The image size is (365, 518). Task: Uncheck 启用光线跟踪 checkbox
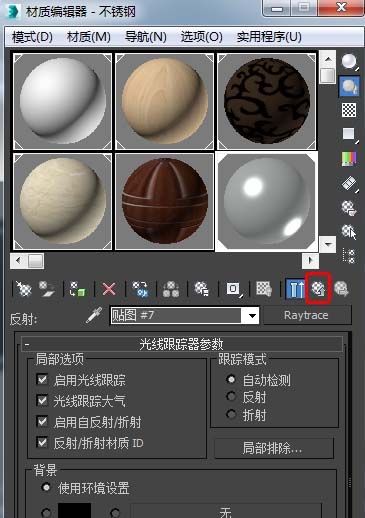42,379
